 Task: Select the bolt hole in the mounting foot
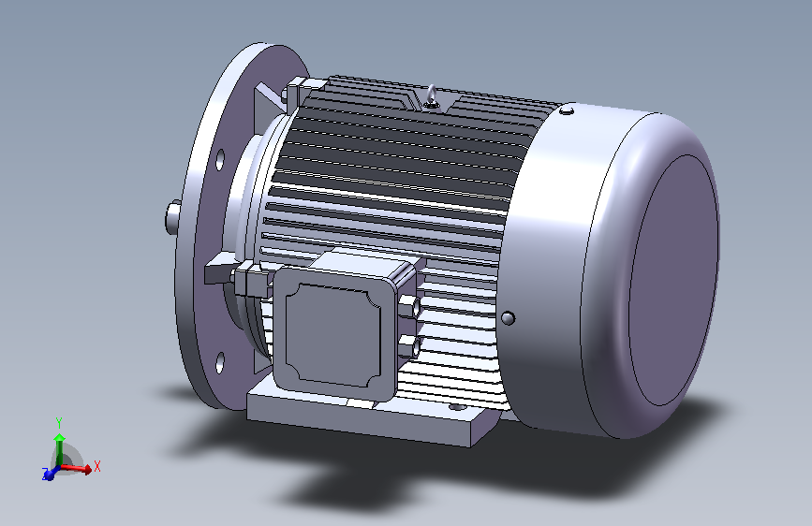click(457, 408)
